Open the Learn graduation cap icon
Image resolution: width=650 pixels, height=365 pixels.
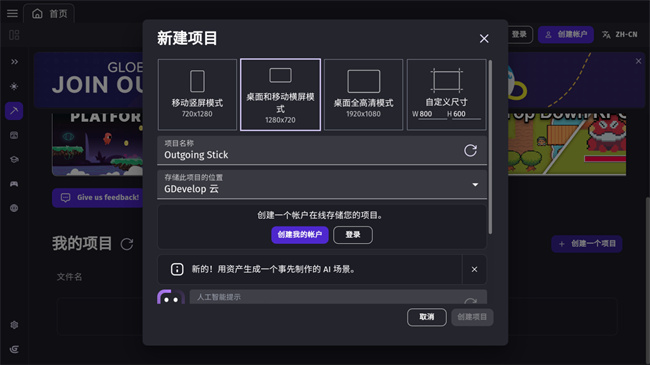(14, 160)
